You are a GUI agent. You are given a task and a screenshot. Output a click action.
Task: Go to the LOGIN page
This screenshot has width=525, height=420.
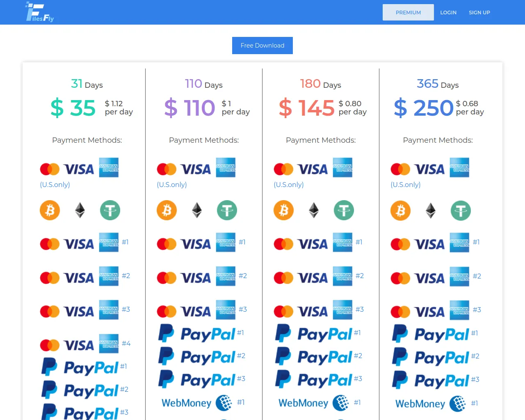[x=448, y=12]
